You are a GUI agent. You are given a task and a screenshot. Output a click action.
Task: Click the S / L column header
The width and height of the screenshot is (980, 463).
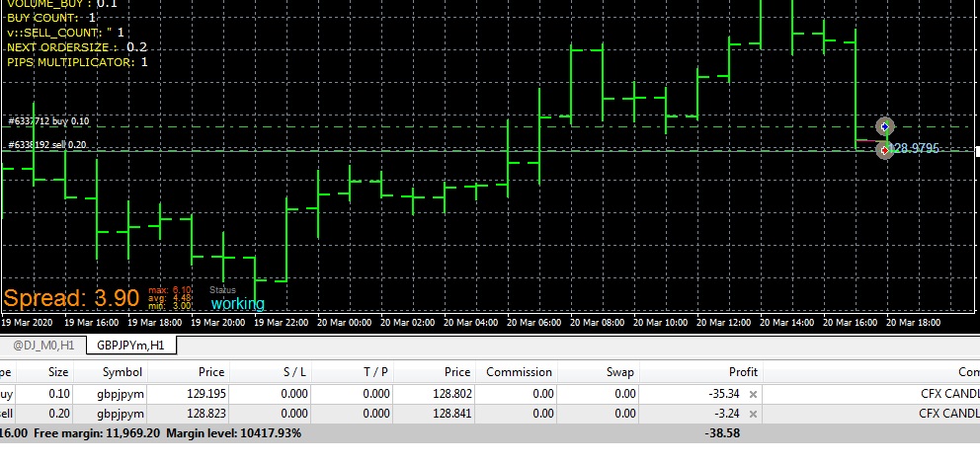294,372
